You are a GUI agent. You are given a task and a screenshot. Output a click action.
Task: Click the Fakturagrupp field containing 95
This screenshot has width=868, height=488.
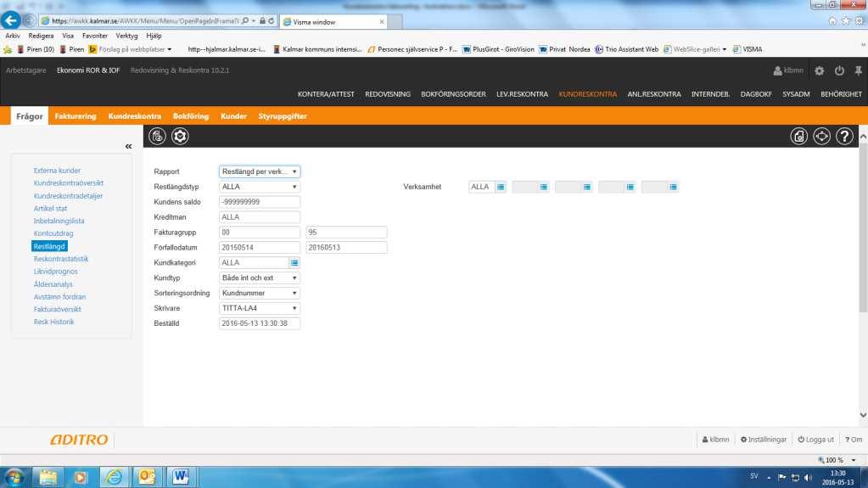(x=346, y=233)
